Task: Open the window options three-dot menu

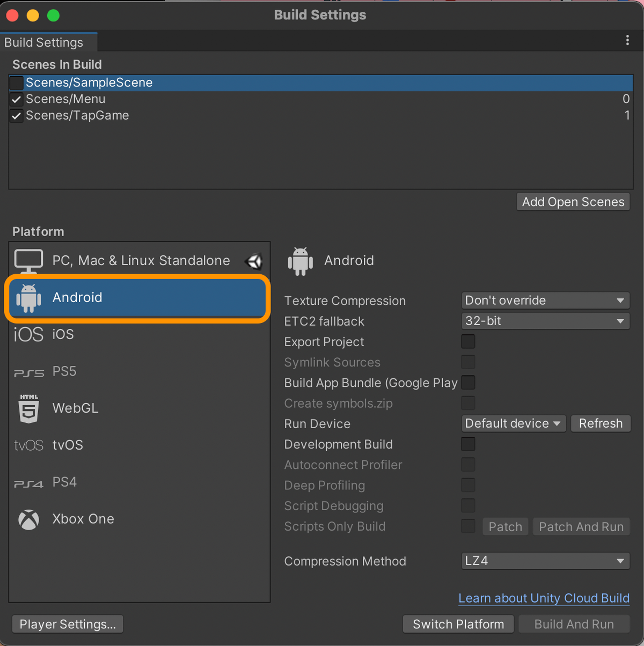Action: pyautogui.click(x=627, y=40)
